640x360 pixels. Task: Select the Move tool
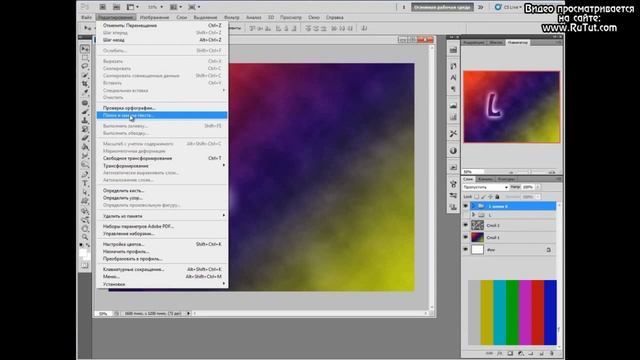pos(85,49)
